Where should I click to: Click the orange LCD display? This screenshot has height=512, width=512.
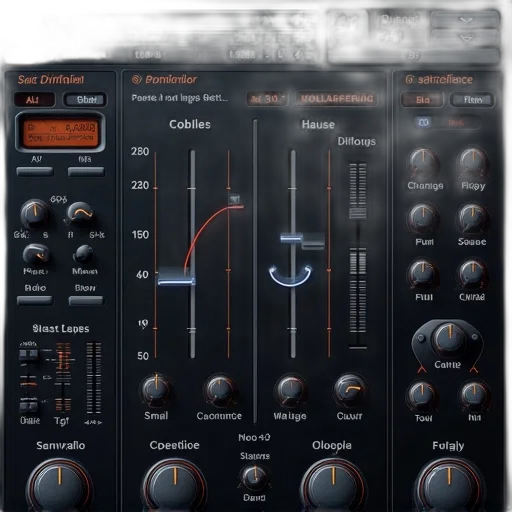(60, 133)
